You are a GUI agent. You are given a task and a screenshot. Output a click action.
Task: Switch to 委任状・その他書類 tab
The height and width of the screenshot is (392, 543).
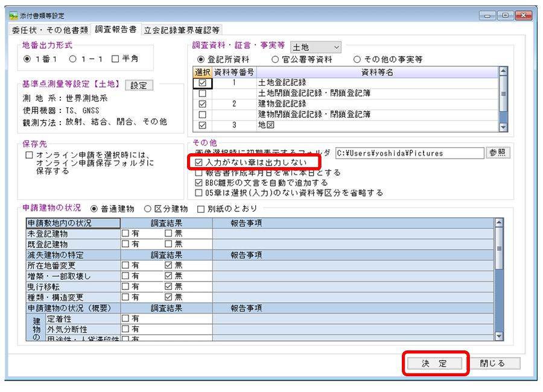[x=50, y=29]
